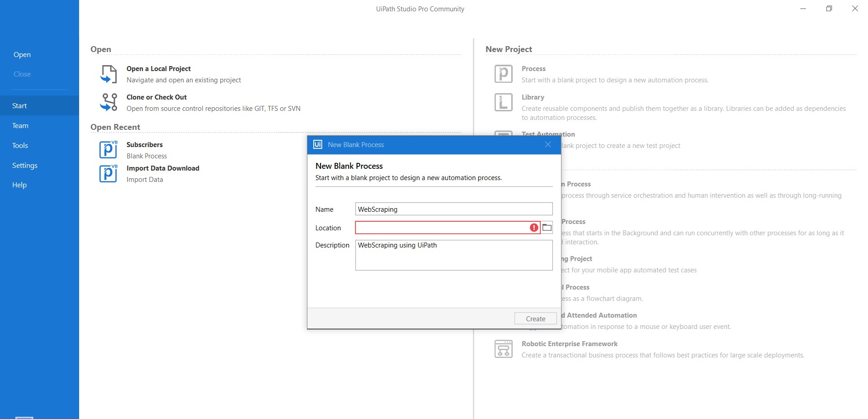Click the Create button
The height and width of the screenshot is (419, 868).
pyautogui.click(x=535, y=319)
